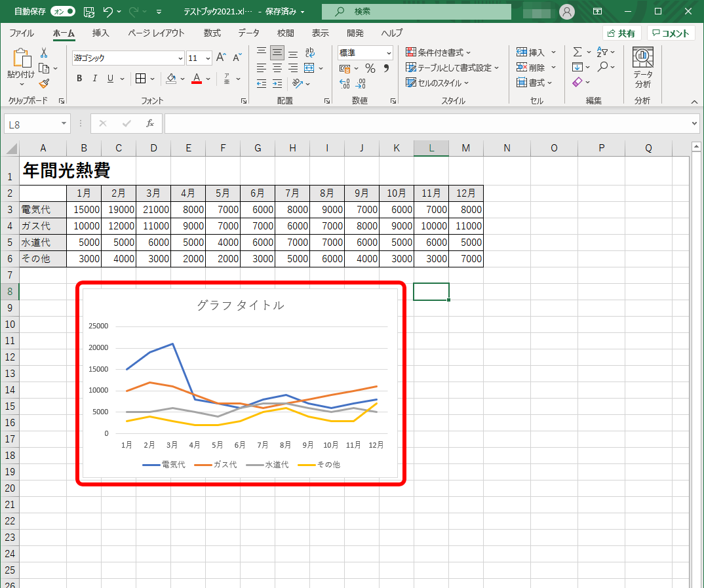Switch to the Insert (挿入) tab
The width and height of the screenshot is (704, 588).
[100, 33]
